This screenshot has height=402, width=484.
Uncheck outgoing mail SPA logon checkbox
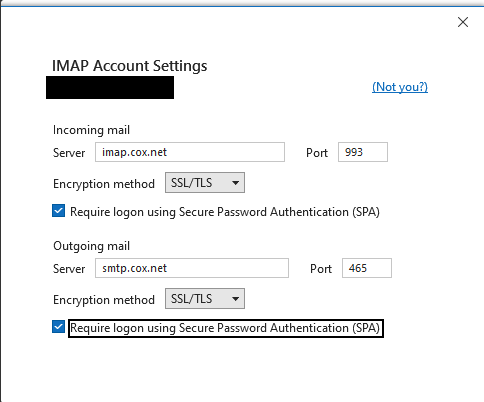pyautogui.click(x=58, y=327)
